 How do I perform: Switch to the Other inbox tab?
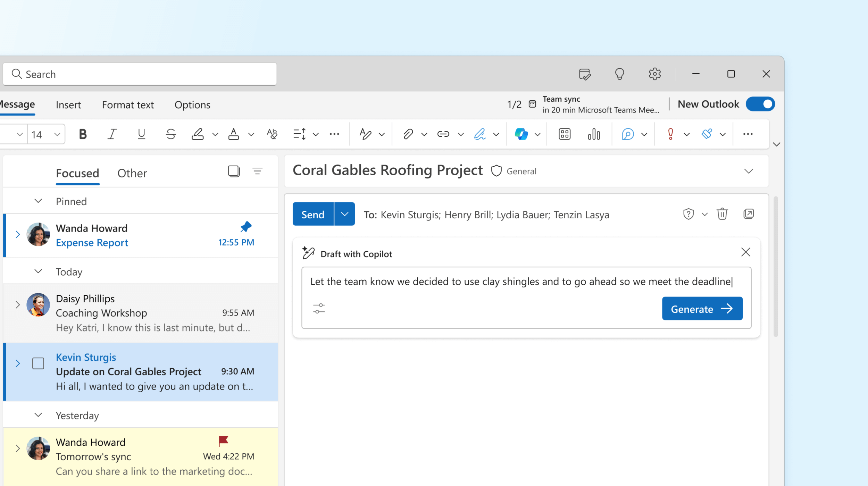click(x=132, y=172)
